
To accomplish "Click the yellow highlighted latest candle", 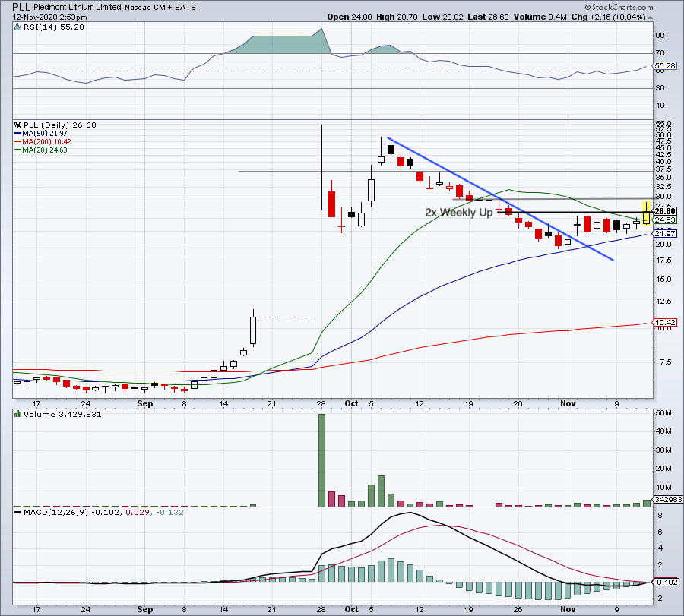I will pos(646,213).
